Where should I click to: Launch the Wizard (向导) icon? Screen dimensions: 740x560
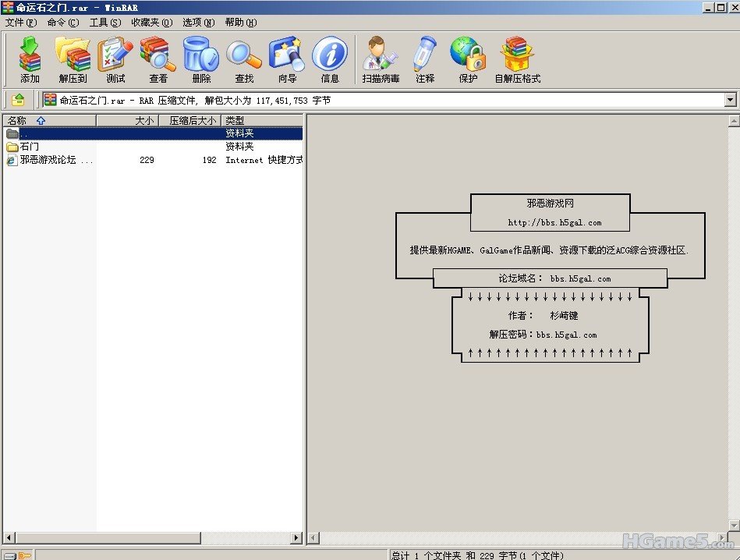coord(287,59)
